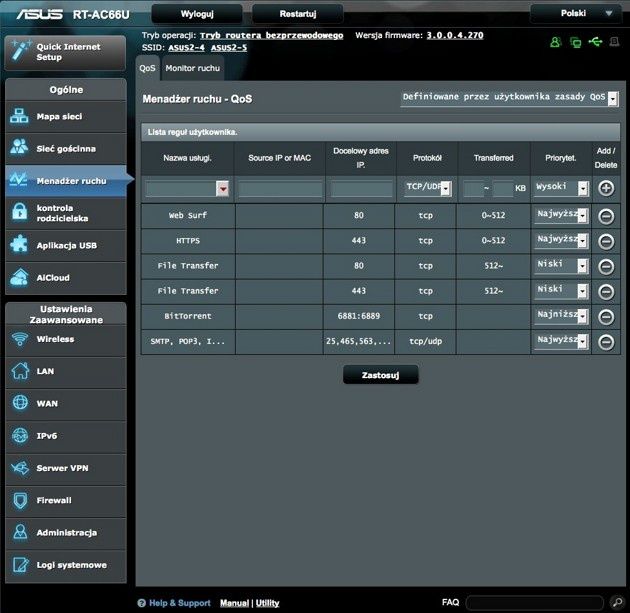Change priority dropdown for BitTorrent
Image resolution: width=630 pixels, height=613 pixels.
(561, 316)
